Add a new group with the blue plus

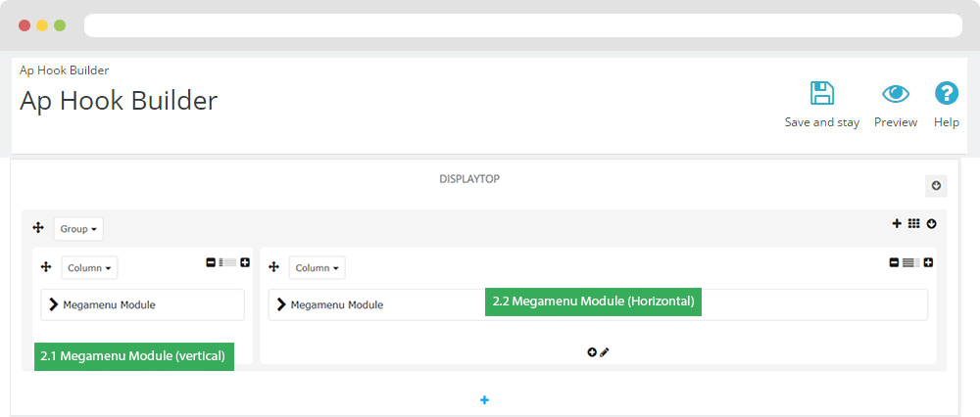point(484,399)
